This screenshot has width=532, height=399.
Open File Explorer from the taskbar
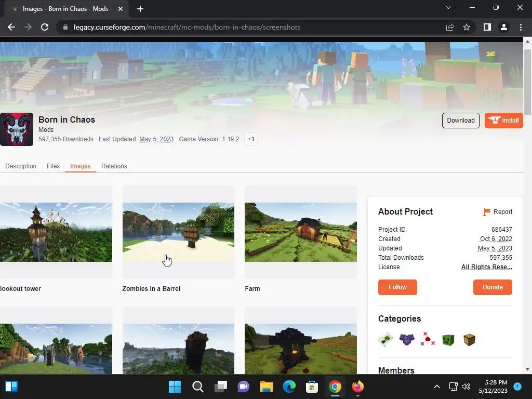tap(267, 387)
